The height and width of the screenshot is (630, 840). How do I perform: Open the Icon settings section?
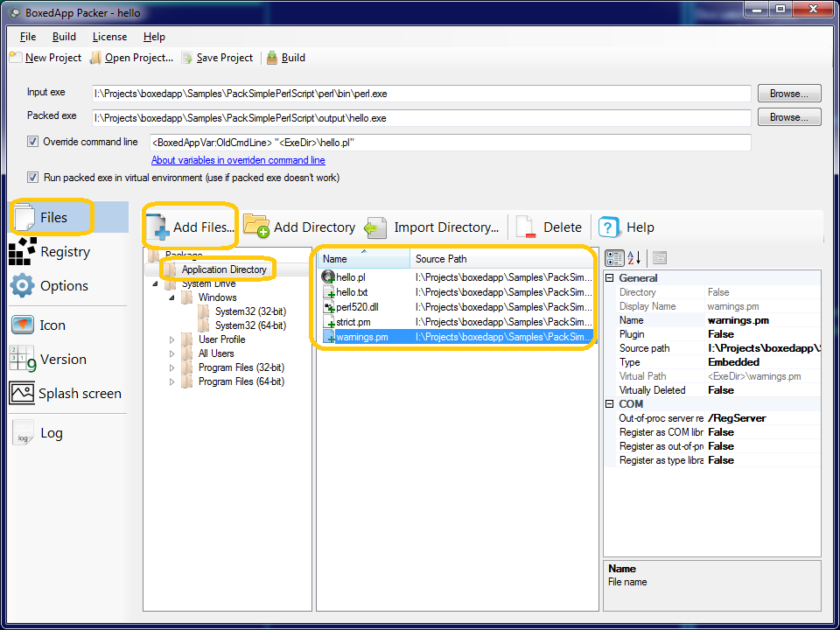click(52, 325)
